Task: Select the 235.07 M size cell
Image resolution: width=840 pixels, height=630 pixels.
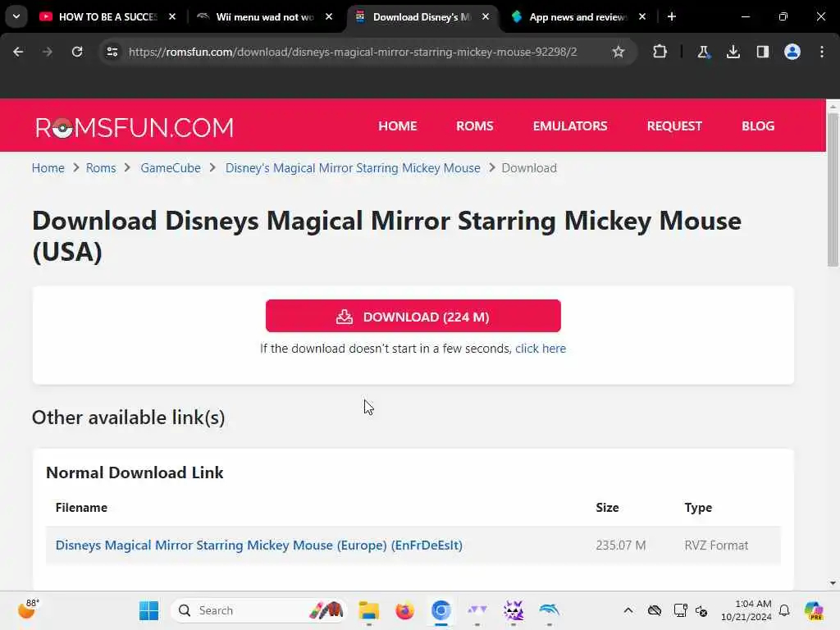Action: pos(621,546)
